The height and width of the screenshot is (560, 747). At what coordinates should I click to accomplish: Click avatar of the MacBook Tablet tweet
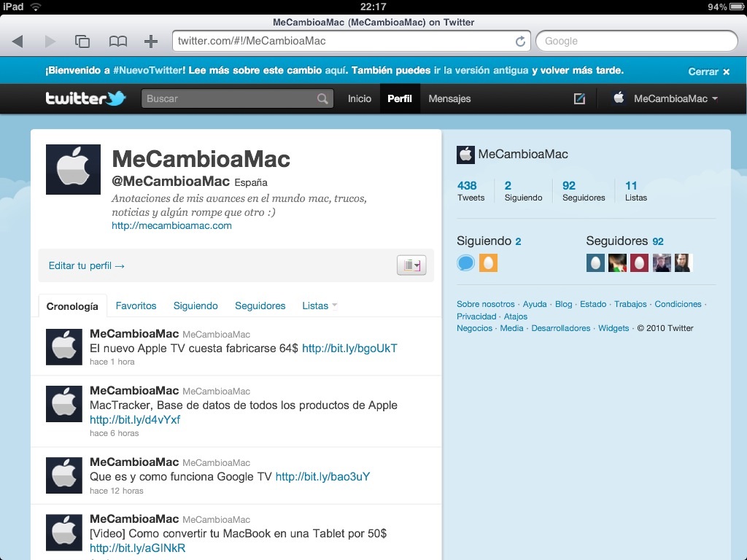pyautogui.click(x=64, y=532)
